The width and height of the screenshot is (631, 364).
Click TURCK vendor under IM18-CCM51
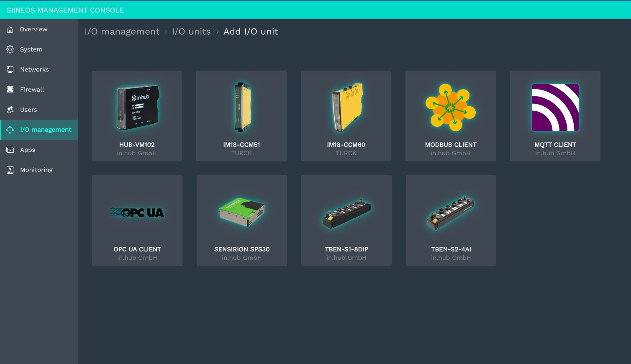(241, 154)
